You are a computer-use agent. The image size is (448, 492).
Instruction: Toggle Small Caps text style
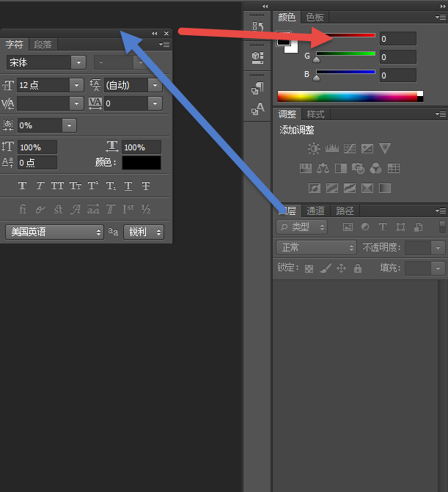point(76,186)
